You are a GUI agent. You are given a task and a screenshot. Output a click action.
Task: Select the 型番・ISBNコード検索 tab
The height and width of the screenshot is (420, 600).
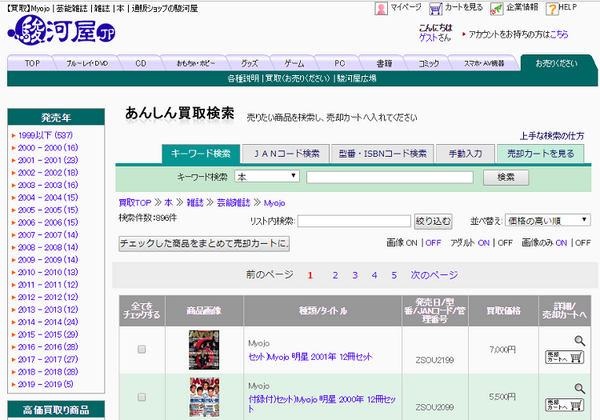click(382, 154)
